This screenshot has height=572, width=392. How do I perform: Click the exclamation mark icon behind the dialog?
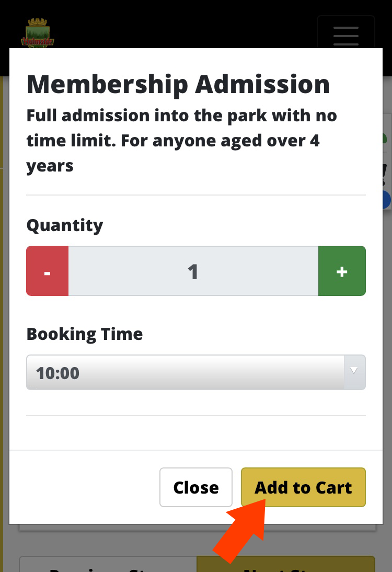pyautogui.click(x=385, y=175)
